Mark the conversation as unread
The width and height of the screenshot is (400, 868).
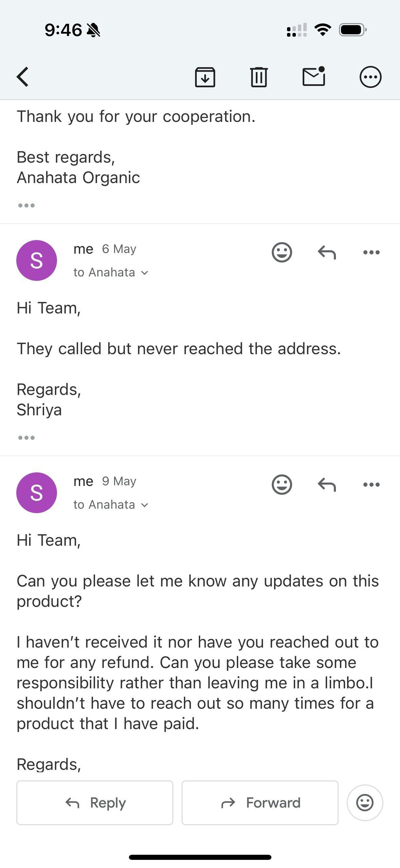pyautogui.click(x=314, y=76)
